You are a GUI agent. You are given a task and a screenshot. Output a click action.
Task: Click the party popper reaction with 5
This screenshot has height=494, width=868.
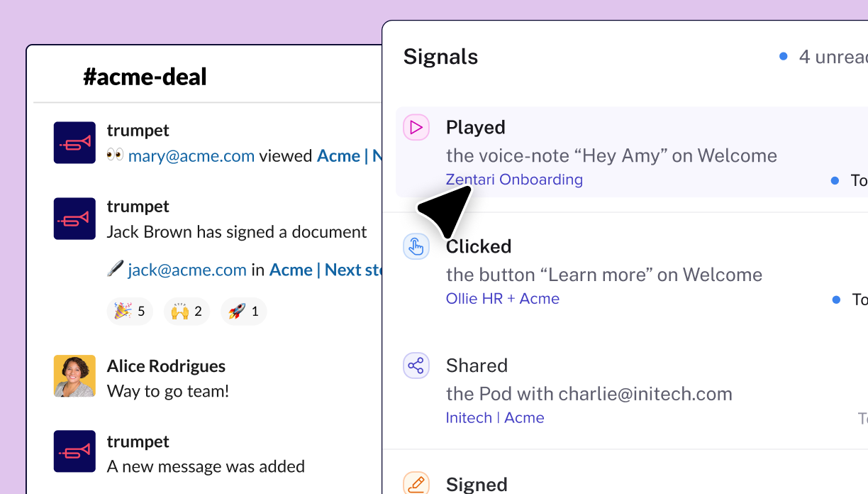(x=130, y=311)
